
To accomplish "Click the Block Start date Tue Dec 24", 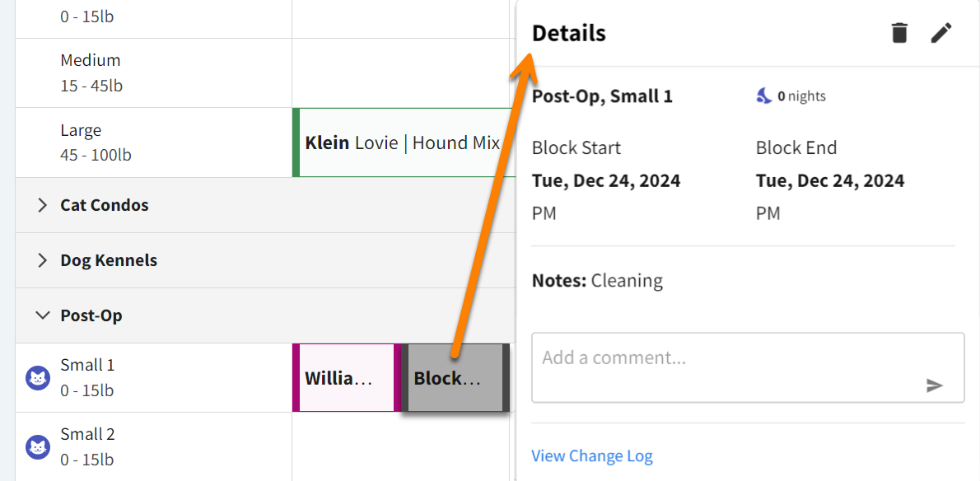I will 606,180.
